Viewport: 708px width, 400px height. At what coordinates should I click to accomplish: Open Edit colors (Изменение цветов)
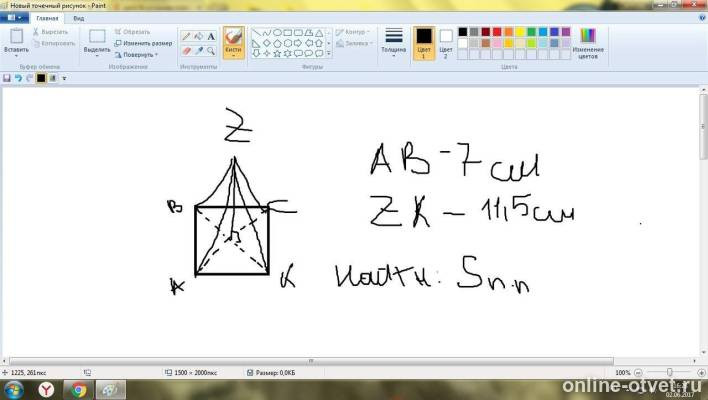point(588,43)
